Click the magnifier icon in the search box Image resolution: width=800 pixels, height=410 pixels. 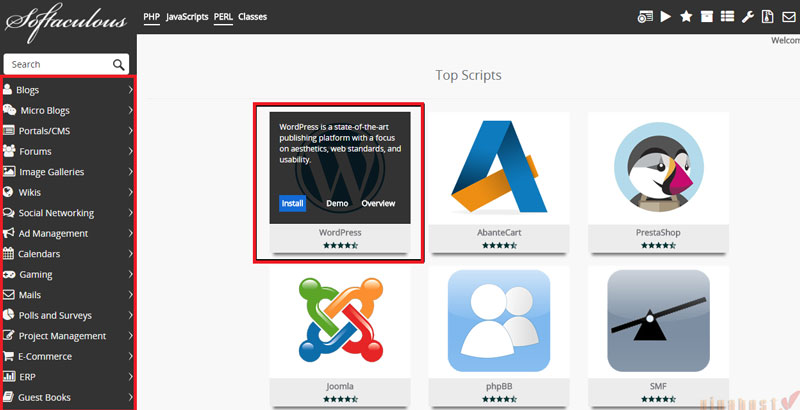click(x=118, y=65)
